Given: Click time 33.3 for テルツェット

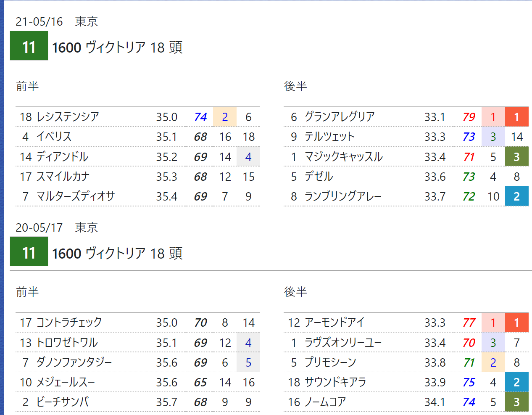Looking at the screenshot, I should pyautogui.click(x=435, y=137).
